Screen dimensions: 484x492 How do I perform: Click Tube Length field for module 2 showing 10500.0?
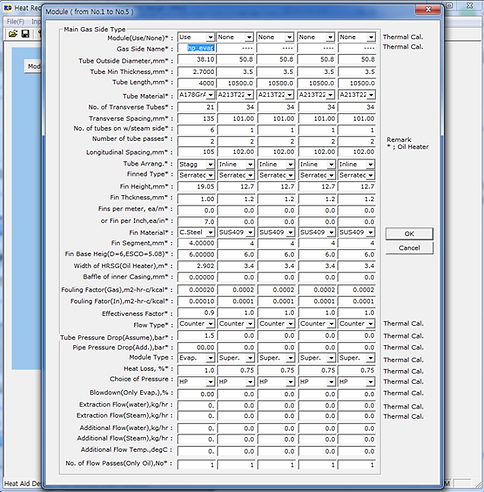236,83
